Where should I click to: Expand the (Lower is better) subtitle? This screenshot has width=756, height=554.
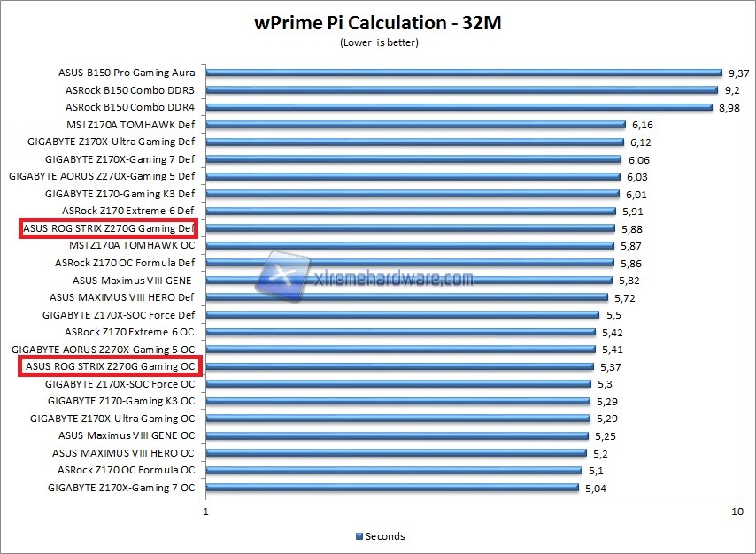pos(378,42)
